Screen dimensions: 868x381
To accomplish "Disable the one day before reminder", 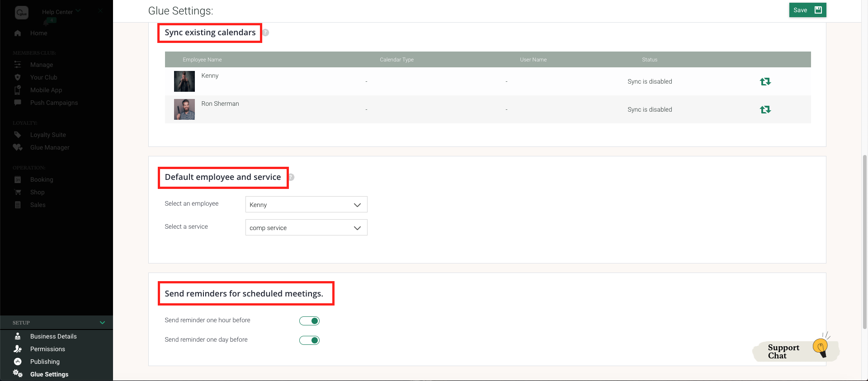I will 309,340.
